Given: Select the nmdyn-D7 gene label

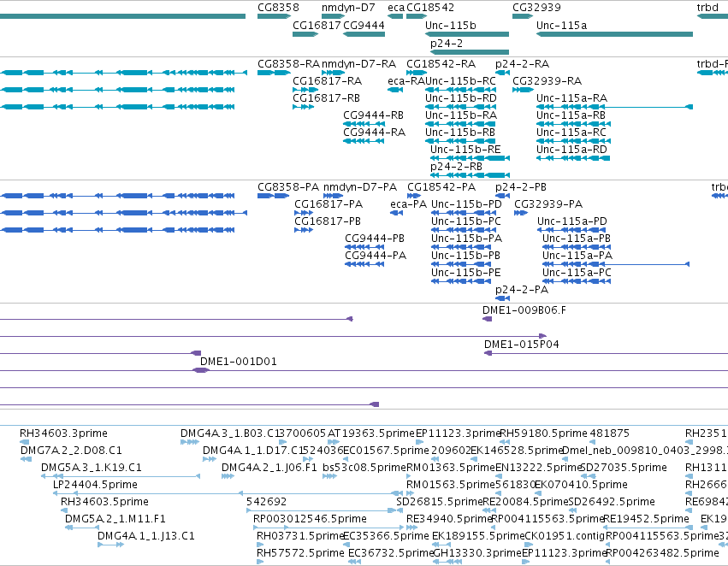Looking at the screenshot, I should (x=348, y=8).
